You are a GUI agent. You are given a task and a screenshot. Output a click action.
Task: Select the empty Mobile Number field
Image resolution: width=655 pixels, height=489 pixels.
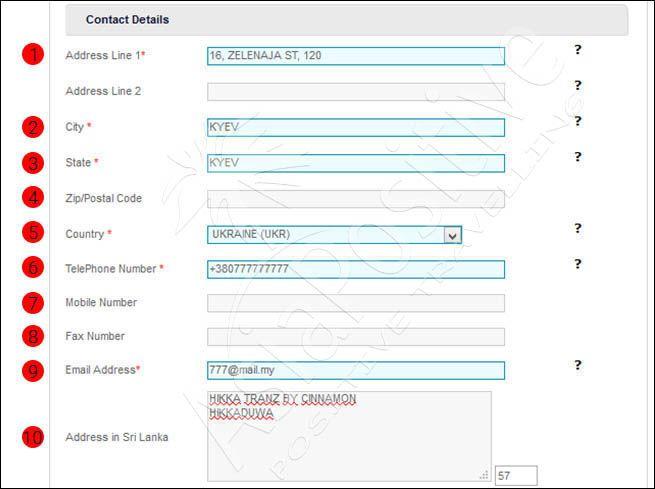355,303
